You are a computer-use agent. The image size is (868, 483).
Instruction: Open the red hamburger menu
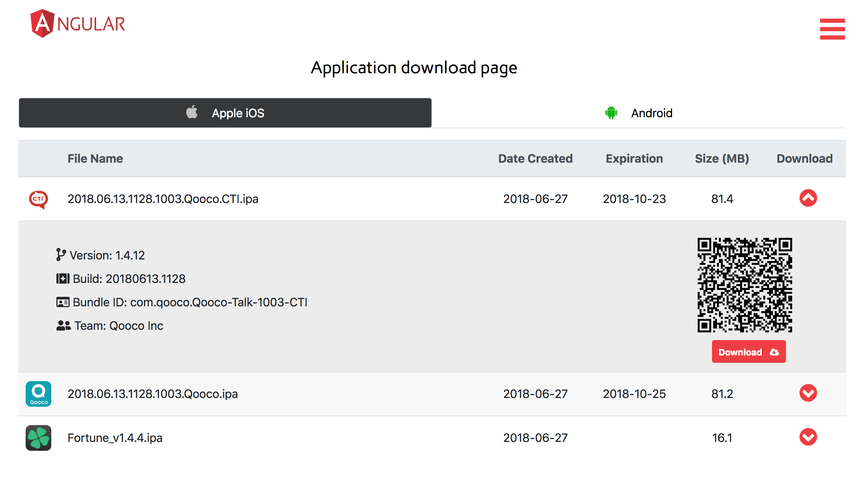click(832, 29)
